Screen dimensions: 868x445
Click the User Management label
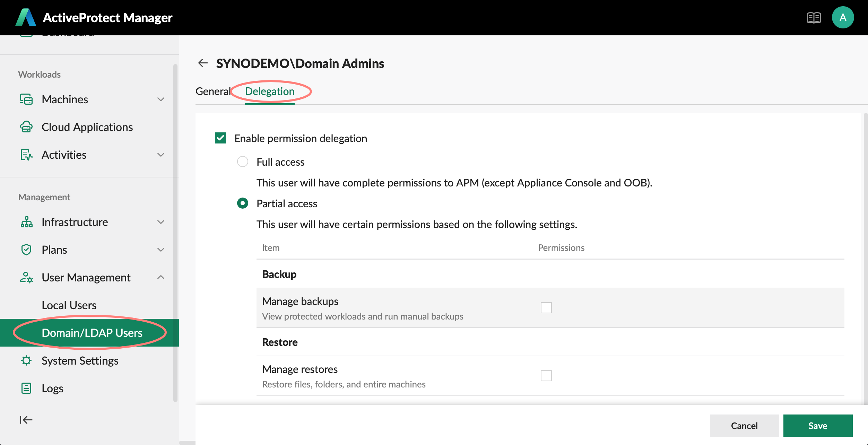click(x=86, y=277)
